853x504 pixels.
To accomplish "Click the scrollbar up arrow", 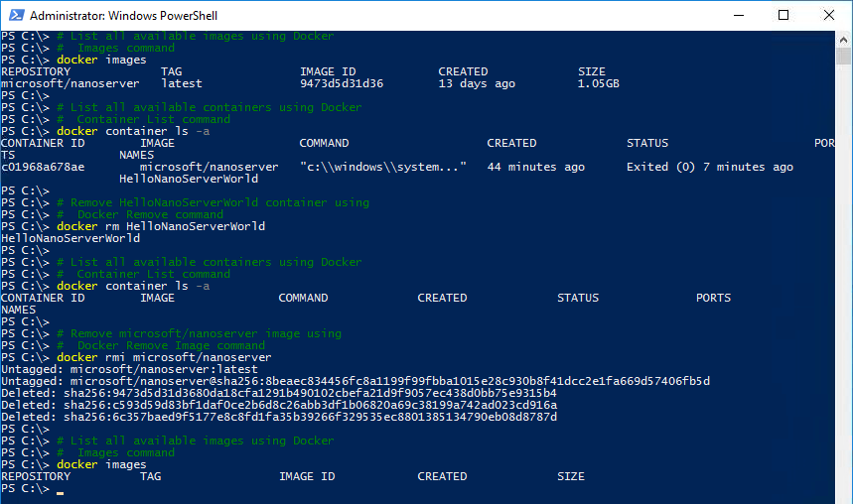I will click(843, 40).
